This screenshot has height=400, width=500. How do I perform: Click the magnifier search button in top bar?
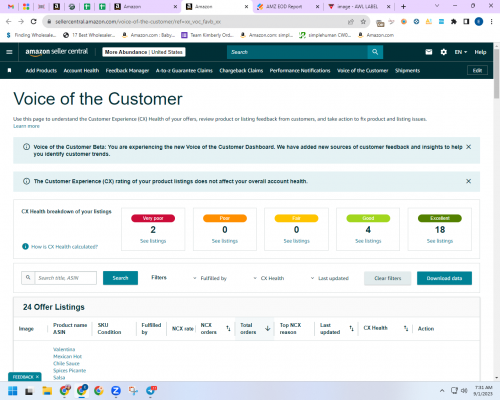[x=375, y=52]
